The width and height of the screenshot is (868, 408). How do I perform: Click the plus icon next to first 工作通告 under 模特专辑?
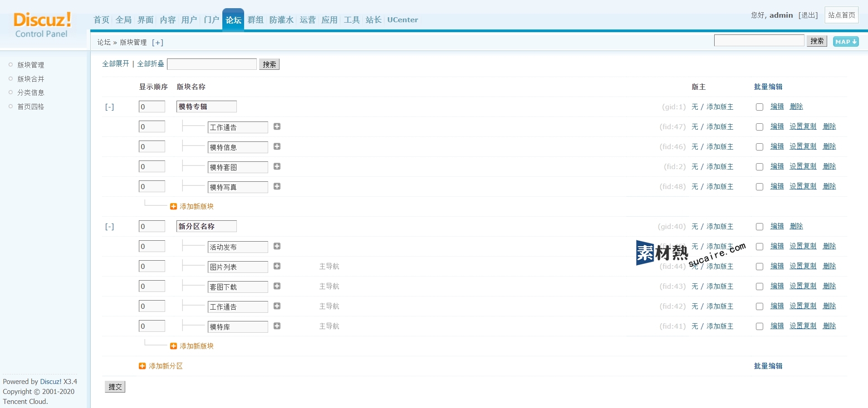click(x=277, y=126)
